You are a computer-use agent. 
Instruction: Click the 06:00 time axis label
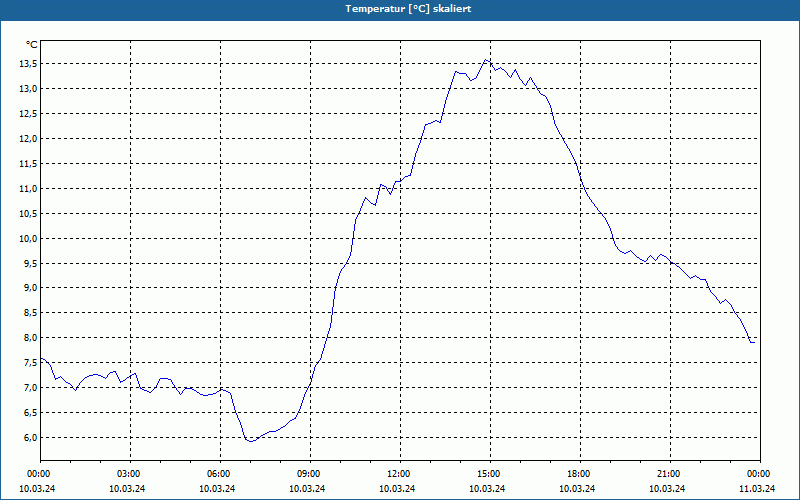pyautogui.click(x=220, y=473)
